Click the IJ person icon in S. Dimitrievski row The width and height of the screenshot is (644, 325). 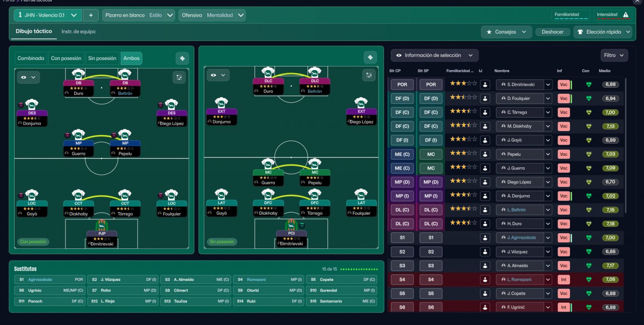(x=485, y=85)
